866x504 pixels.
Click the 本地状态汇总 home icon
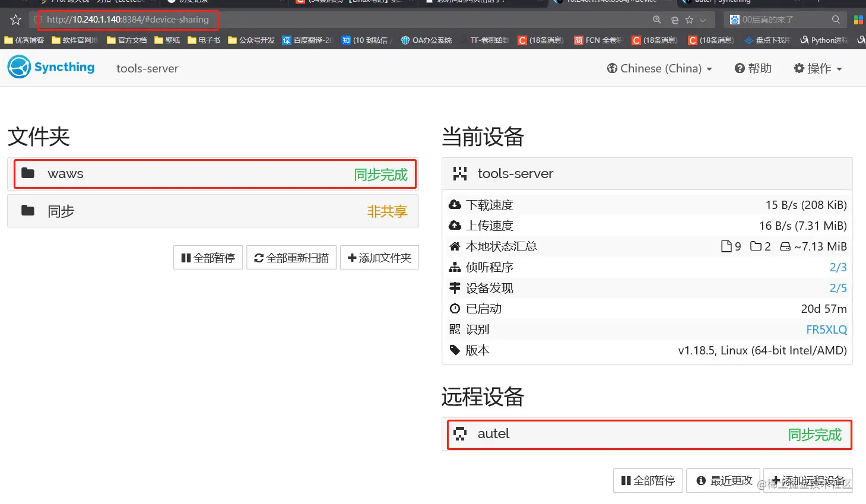455,246
